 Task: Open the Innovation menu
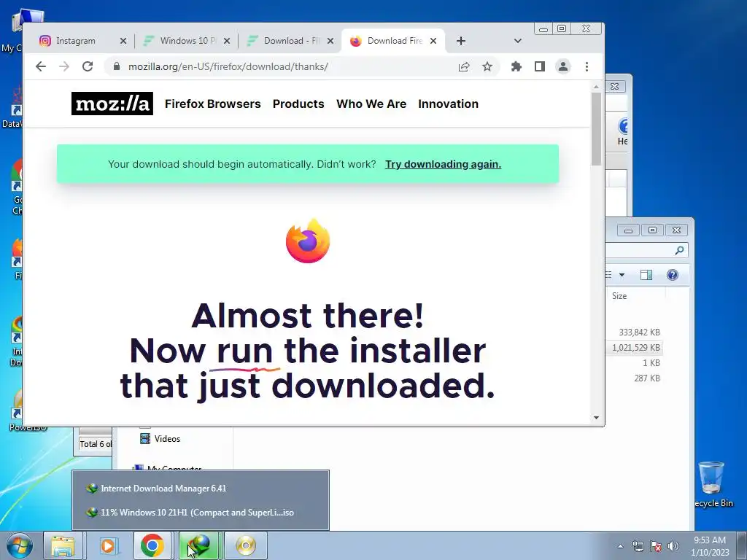[449, 104]
